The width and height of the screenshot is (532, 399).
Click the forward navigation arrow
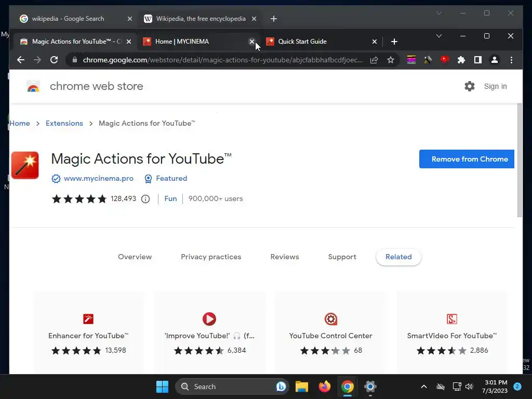(37, 60)
